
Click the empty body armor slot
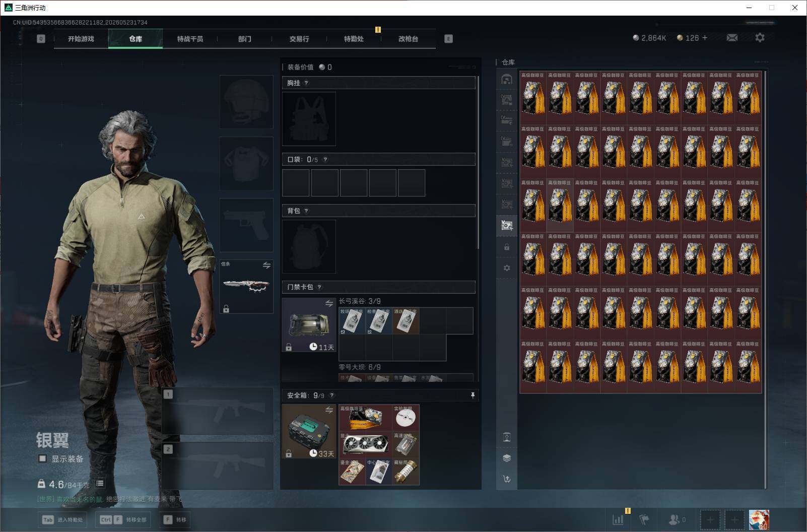pyautogui.click(x=246, y=163)
